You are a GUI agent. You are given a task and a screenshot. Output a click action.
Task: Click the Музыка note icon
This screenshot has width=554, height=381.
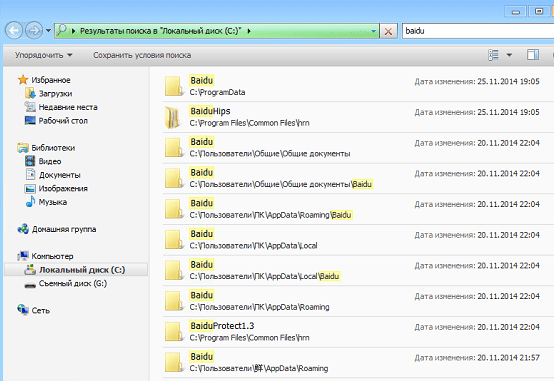(x=30, y=201)
